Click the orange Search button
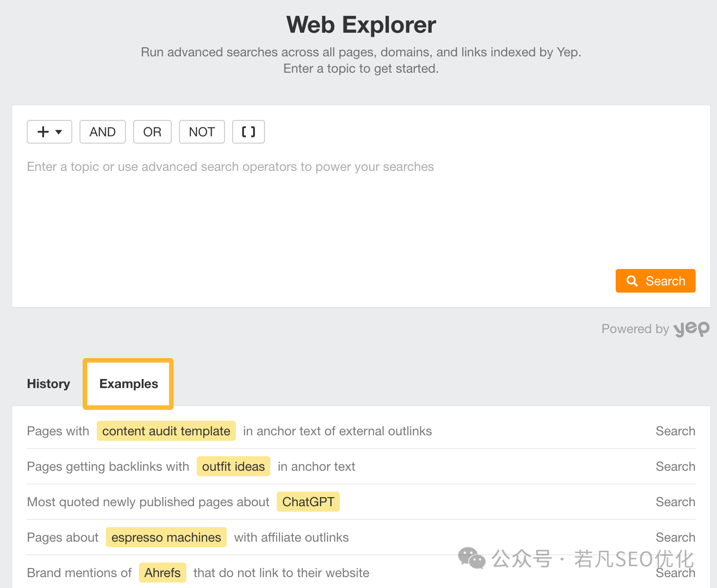The image size is (717, 588). [655, 281]
